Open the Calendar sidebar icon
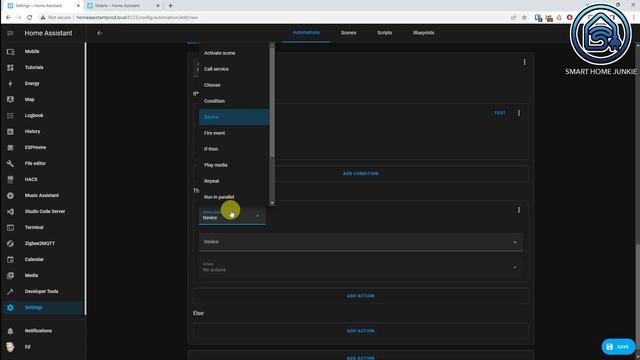The height and width of the screenshot is (360, 640). point(10,260)
